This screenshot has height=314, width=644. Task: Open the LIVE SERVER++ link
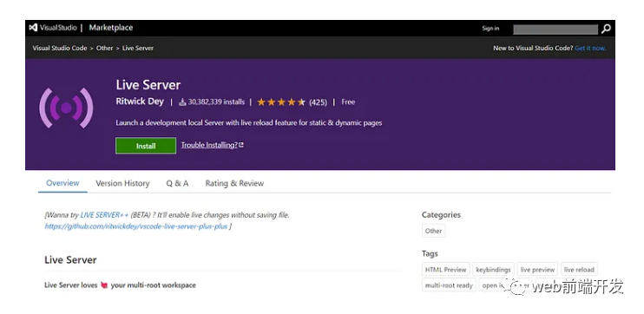[x=104, y=215]
